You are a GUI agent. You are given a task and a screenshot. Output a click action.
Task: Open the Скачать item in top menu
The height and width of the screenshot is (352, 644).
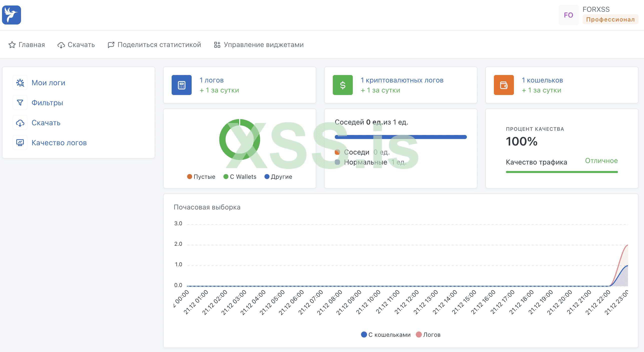[81, 45]
